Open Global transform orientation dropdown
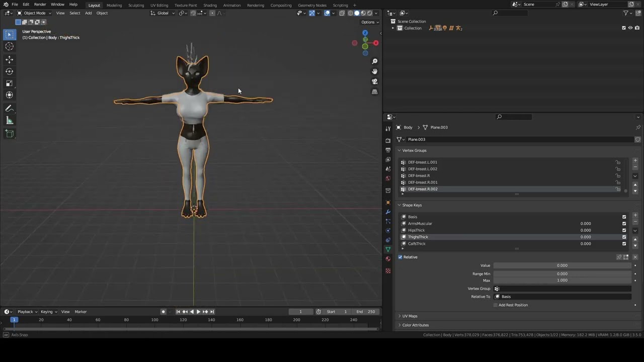The width and height of the screenshot is (644, 362). click(163, 13)
